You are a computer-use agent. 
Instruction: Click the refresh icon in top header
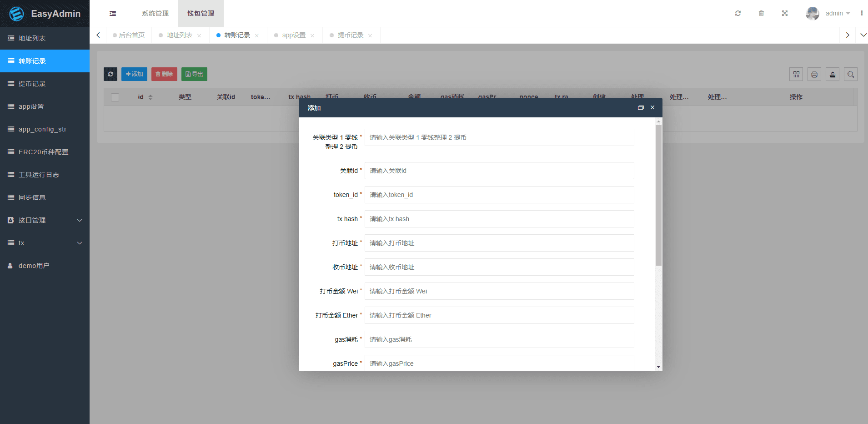pyautogui.click(x=738, y=13)
